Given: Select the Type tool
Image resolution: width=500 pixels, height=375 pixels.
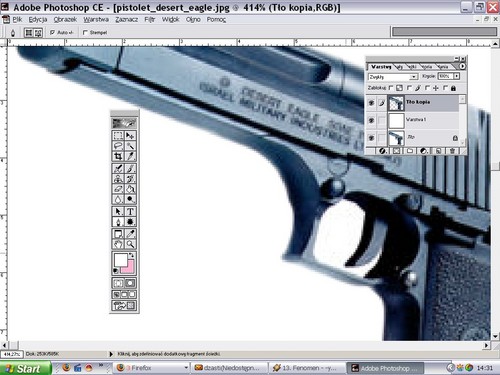Looking at the screenshot, I should click(x=130, y=211).
